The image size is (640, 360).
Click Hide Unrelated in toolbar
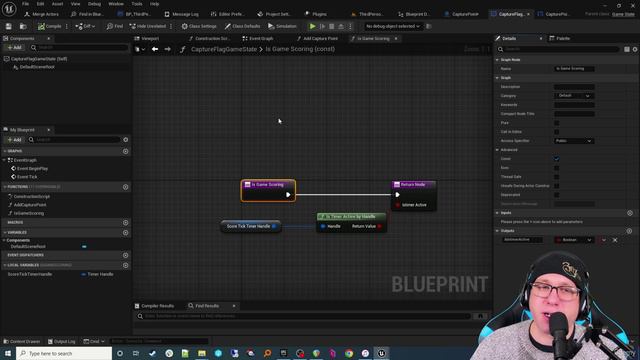click(x=148, y=26)
